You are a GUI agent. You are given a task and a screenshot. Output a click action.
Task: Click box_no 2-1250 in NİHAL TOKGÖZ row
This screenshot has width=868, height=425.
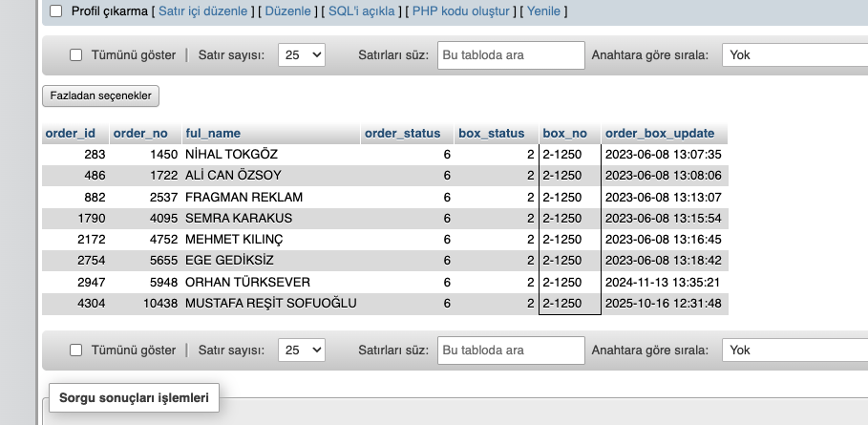click(x=562, y=155)
